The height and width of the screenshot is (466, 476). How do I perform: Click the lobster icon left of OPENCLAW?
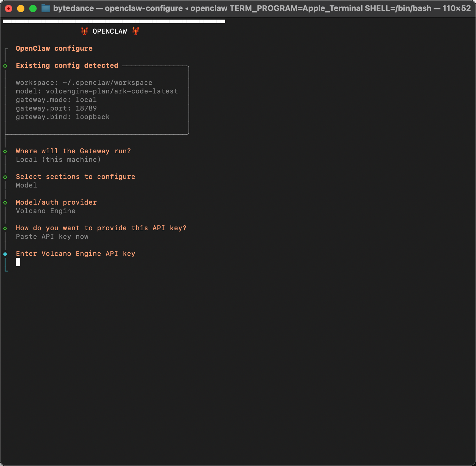(x=85, y=31)
